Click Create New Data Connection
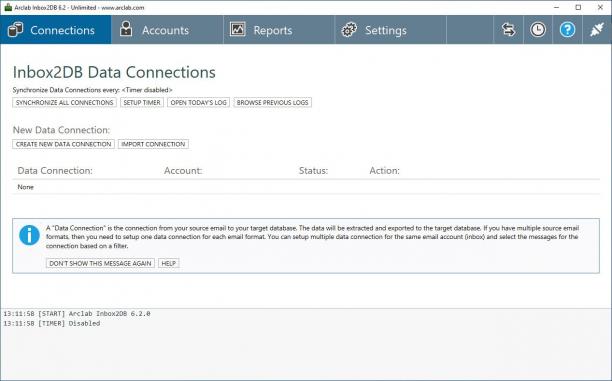Image resolution: width=612 pixels, height=381 pixels. coord(64,144)
